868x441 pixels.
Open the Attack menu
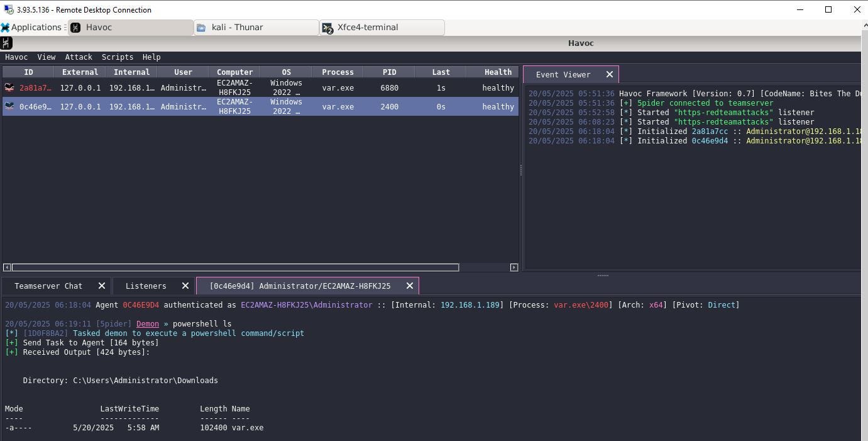coord(79,57)
